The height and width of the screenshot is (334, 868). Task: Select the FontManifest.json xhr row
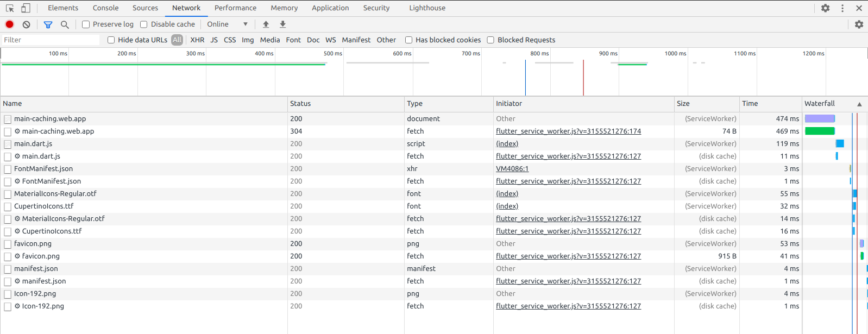coord(434,169)
